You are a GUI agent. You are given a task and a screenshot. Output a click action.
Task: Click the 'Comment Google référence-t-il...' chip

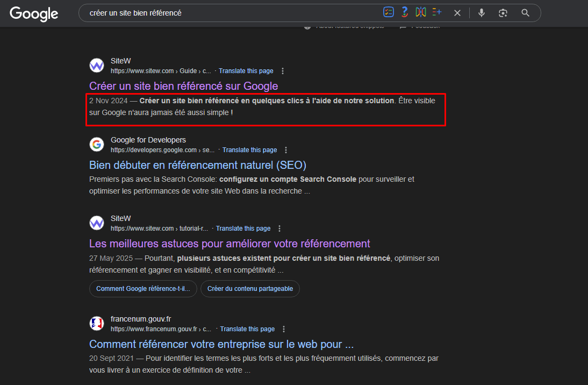143,289
